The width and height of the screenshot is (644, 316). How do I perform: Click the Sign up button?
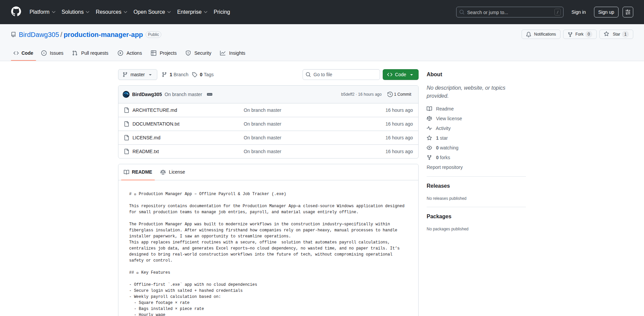606,12
